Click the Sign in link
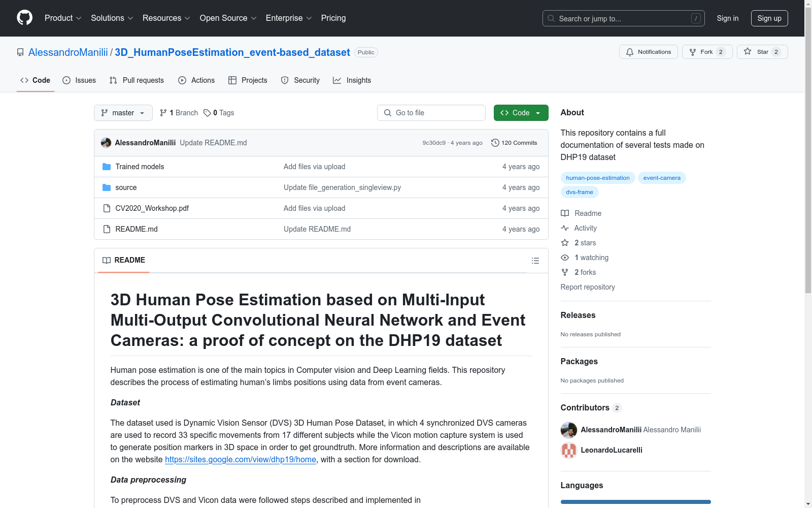This screenshot has width=812, height=508. [x=728, y=18]
